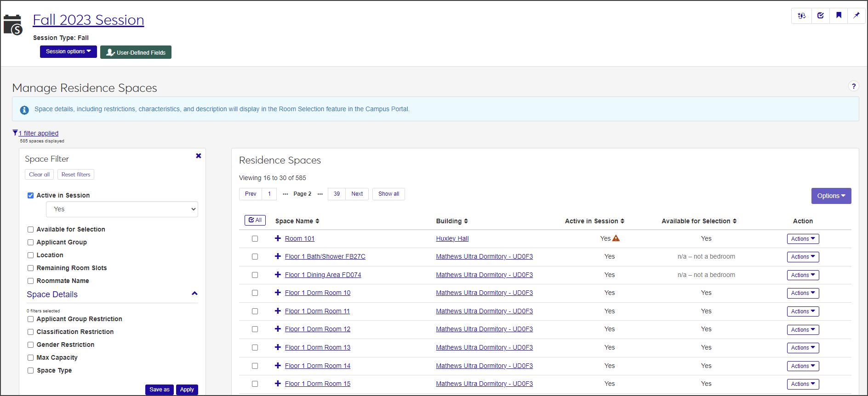The height and width of the screenshot is (396, 868).
Task: Open the Active in Session Yes combo box
Action: point(122,209)
